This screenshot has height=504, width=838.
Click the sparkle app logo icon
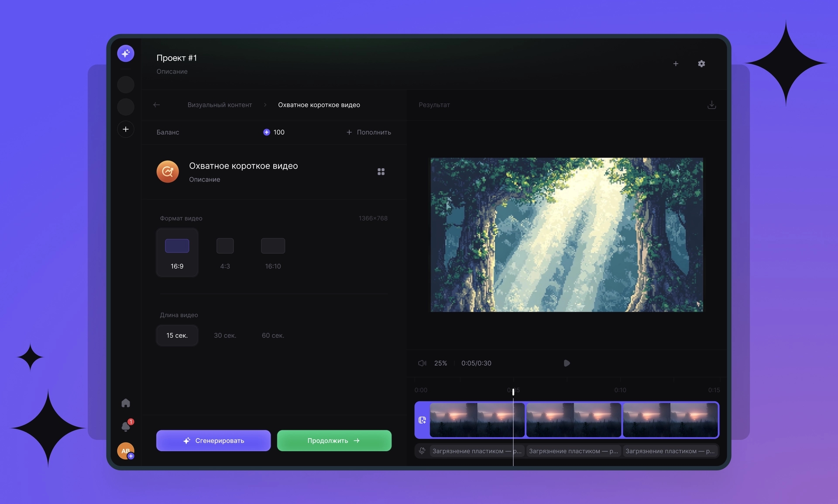click(x=126, y=53)
